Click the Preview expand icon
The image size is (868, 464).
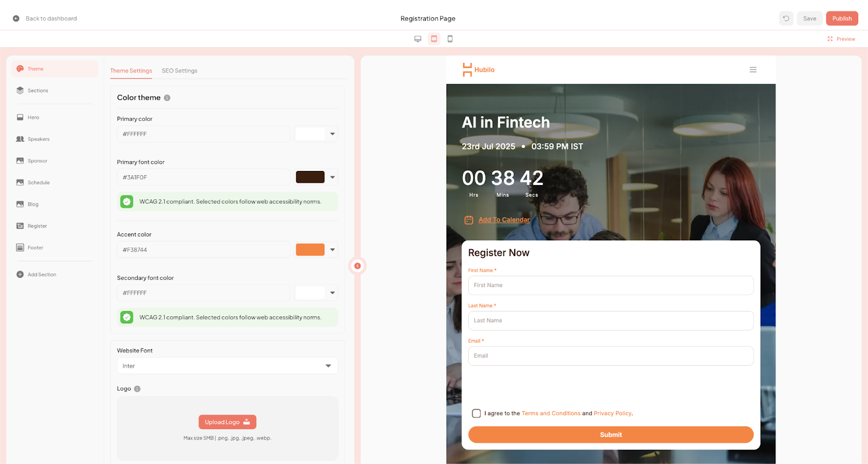pyautogui.click(x=830, y=39)
